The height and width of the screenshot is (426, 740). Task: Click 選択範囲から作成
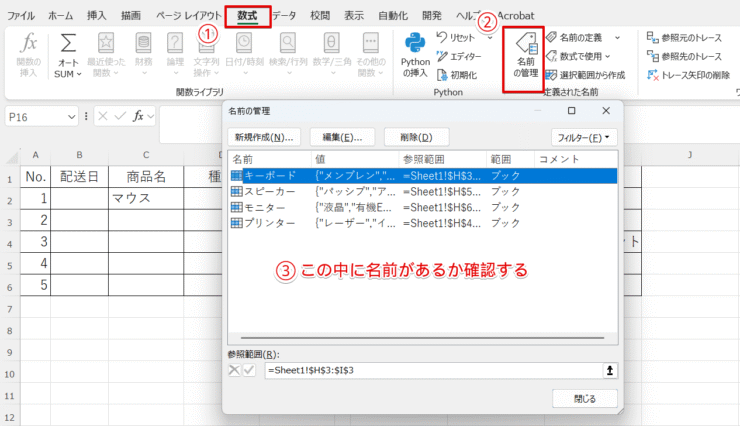tap(585, 75)
